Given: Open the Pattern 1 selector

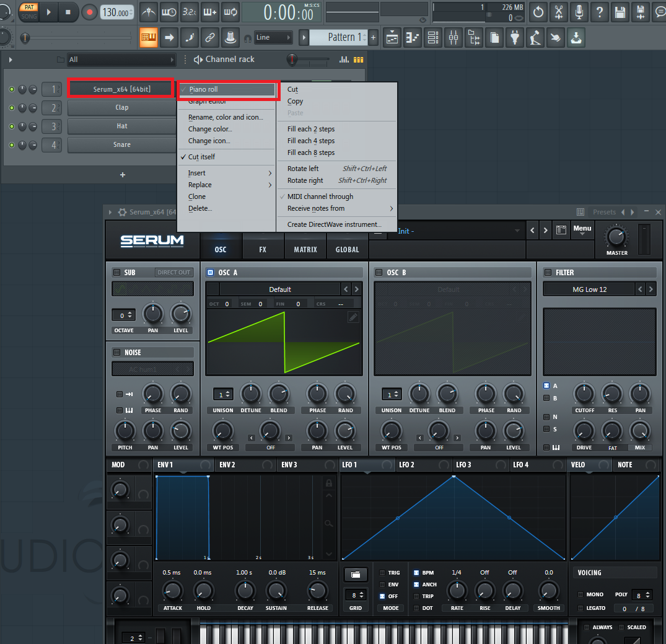Looking at the screenshot, I should (338, 37).
